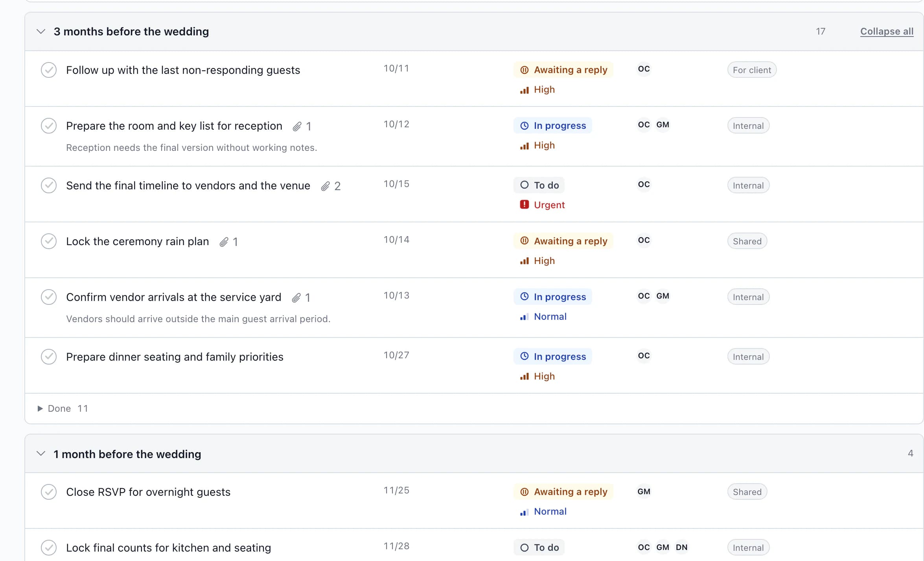
Task: Click the Urgent priority on Send final timeline
Action: pyautogui.click(x=542, y=205)
